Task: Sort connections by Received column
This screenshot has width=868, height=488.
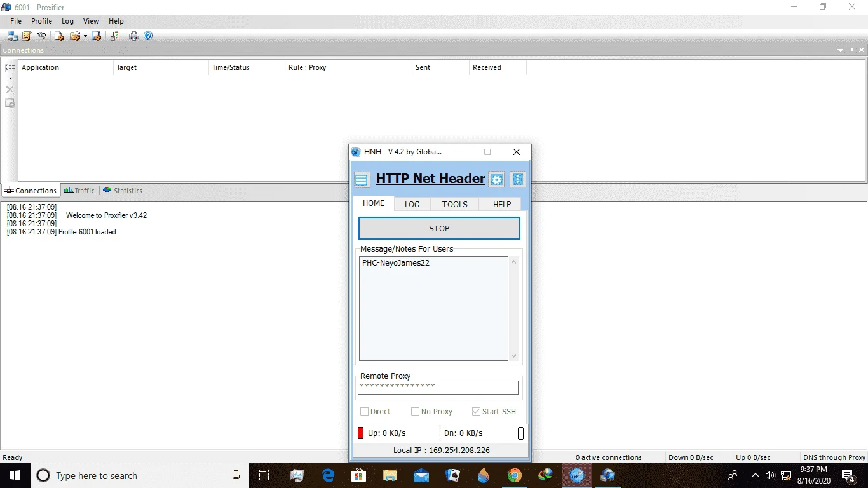Action: [498, 67]
